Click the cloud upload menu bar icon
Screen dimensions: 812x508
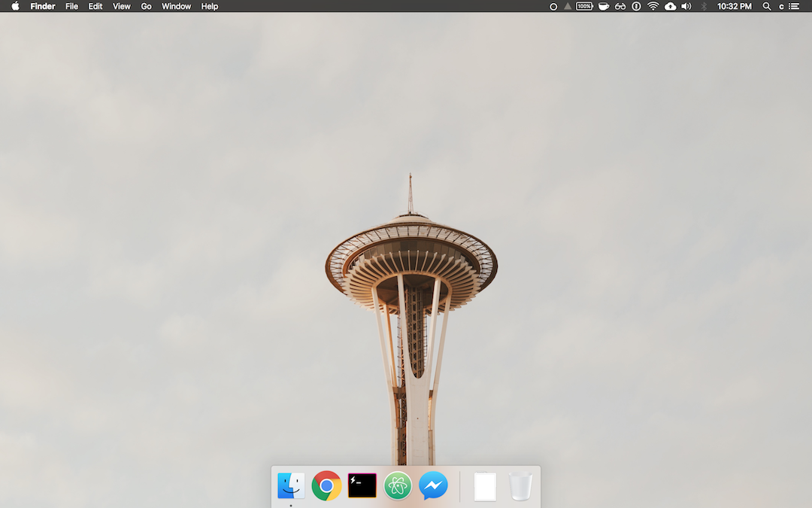pyautogui.click(x=669, y=6)
